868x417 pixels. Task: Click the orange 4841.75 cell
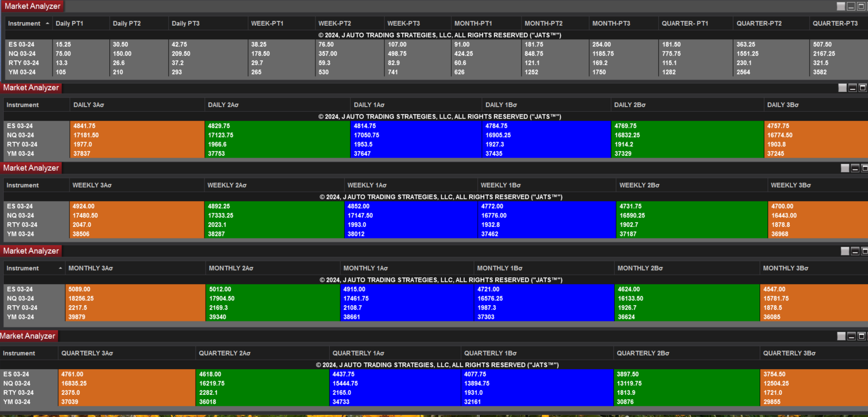[x=137, y=126]
